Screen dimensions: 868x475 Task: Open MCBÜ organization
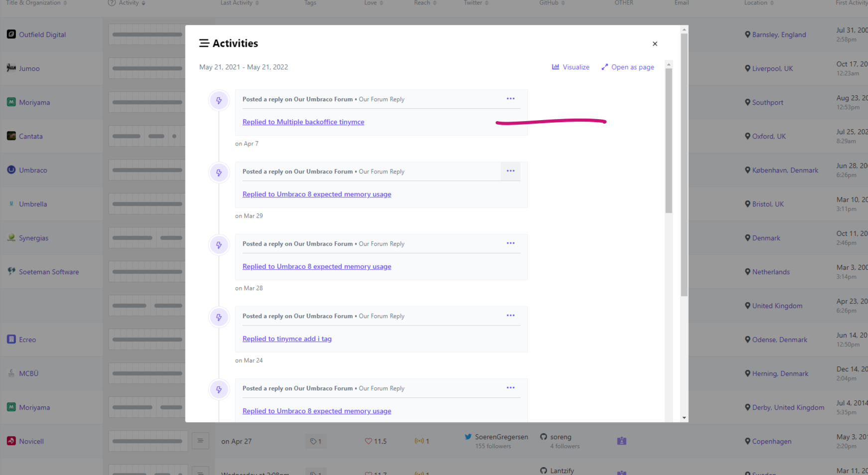29,373
